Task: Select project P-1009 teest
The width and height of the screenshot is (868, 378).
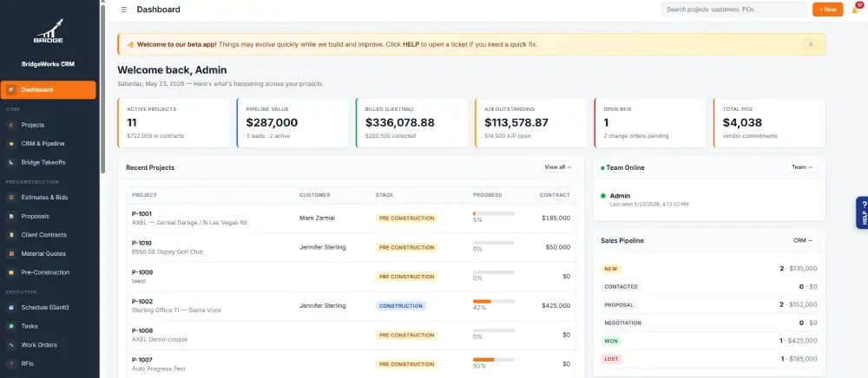Action: coord(352,277)
